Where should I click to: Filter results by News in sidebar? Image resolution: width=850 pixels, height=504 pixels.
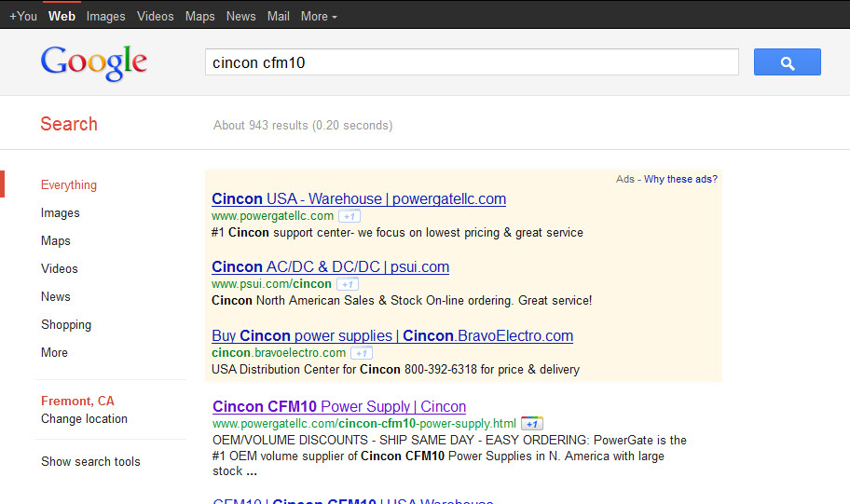click(x=56, y=297)
